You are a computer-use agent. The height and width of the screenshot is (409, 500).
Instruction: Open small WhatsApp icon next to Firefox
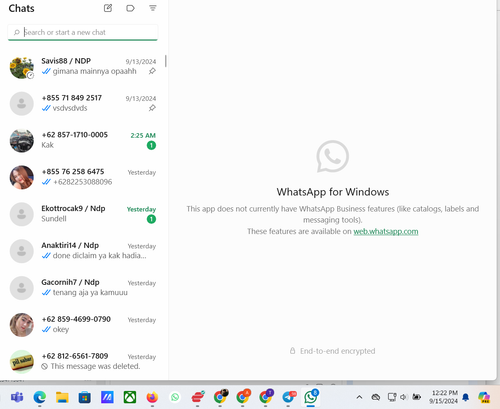coord(175,397)
